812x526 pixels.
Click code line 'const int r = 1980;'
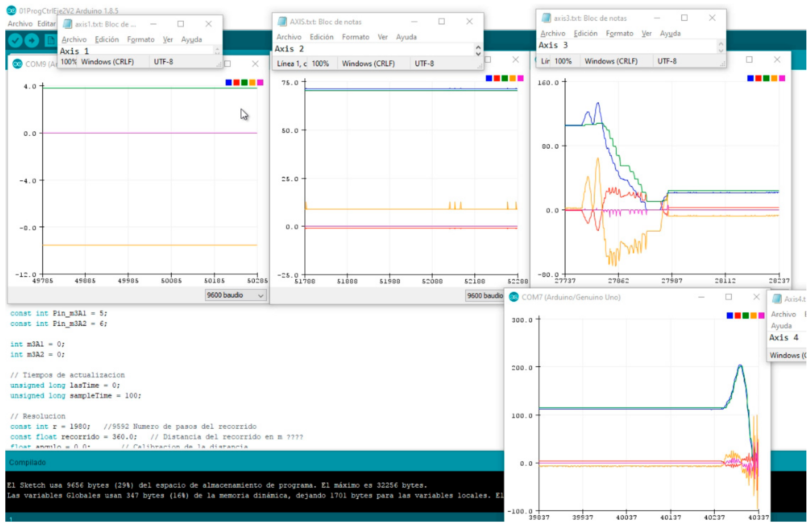tap(50, 426)
